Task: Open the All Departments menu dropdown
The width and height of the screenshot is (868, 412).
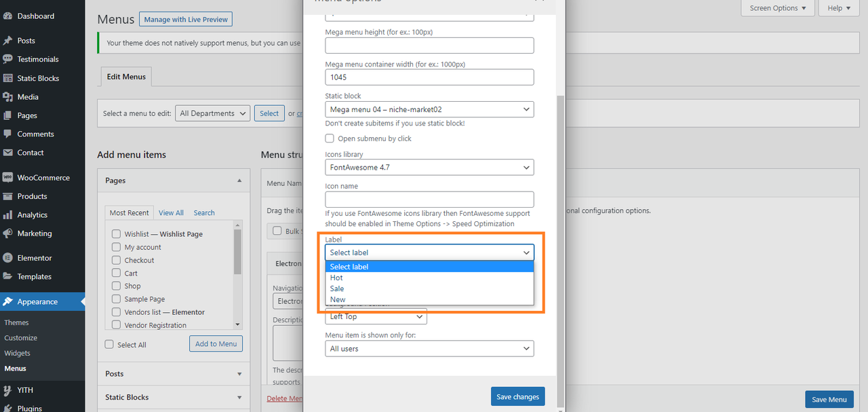Action: [212, 113]
